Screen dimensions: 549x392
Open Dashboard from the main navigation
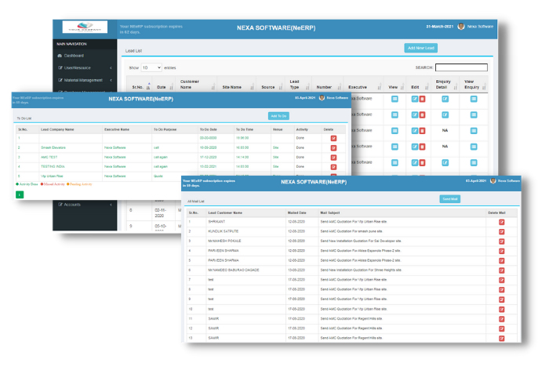click(x=74, y=56)
